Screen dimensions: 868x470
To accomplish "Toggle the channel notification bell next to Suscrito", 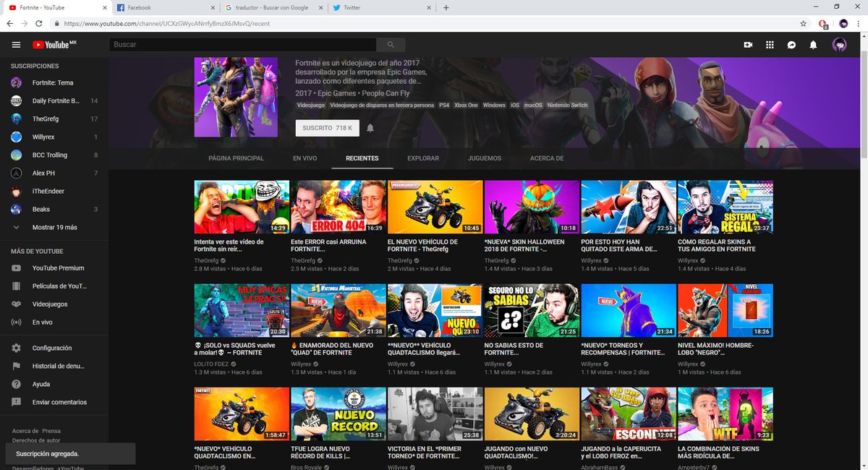I will tap(370, 128).
